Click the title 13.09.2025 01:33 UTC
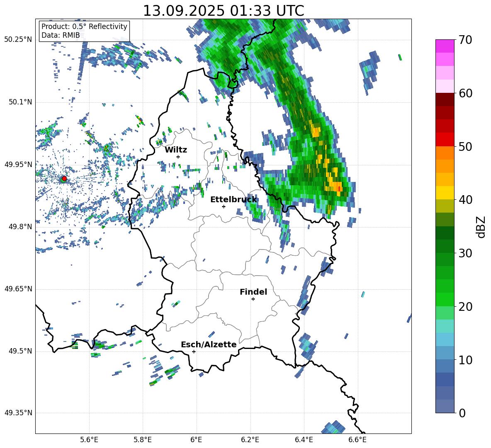Screen dimensions: 491x448 click(224, 11)
